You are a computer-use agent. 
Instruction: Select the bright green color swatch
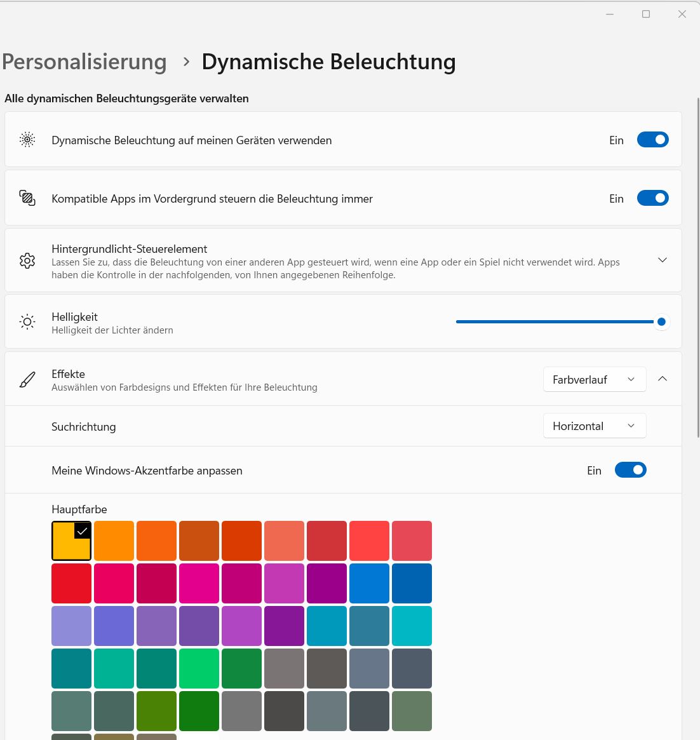tap(199, 668)
